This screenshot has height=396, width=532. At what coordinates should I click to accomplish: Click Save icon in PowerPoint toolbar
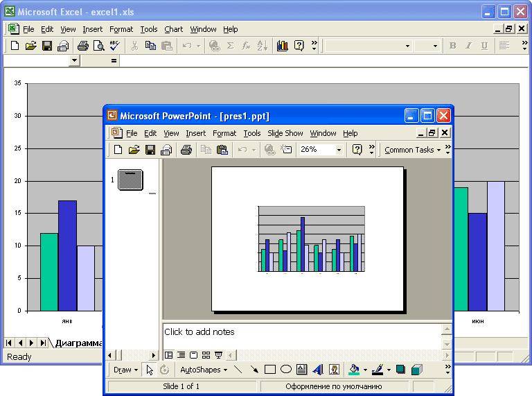pos(150,149)
